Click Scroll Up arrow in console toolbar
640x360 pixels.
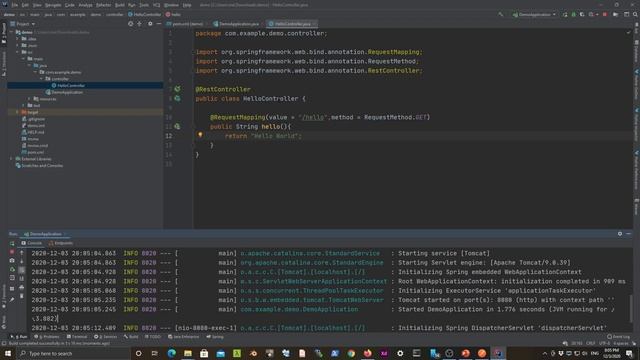point(22,253)
